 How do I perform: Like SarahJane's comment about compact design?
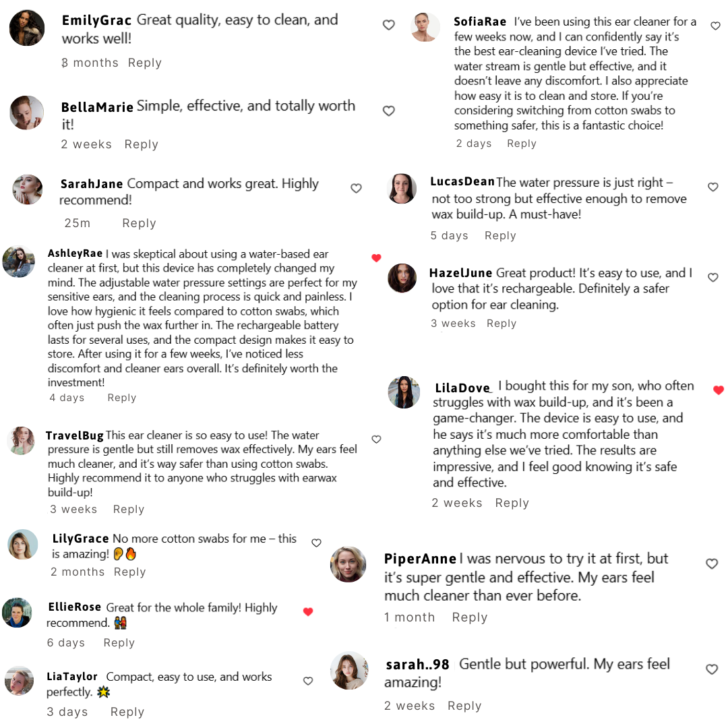(356, 188)
